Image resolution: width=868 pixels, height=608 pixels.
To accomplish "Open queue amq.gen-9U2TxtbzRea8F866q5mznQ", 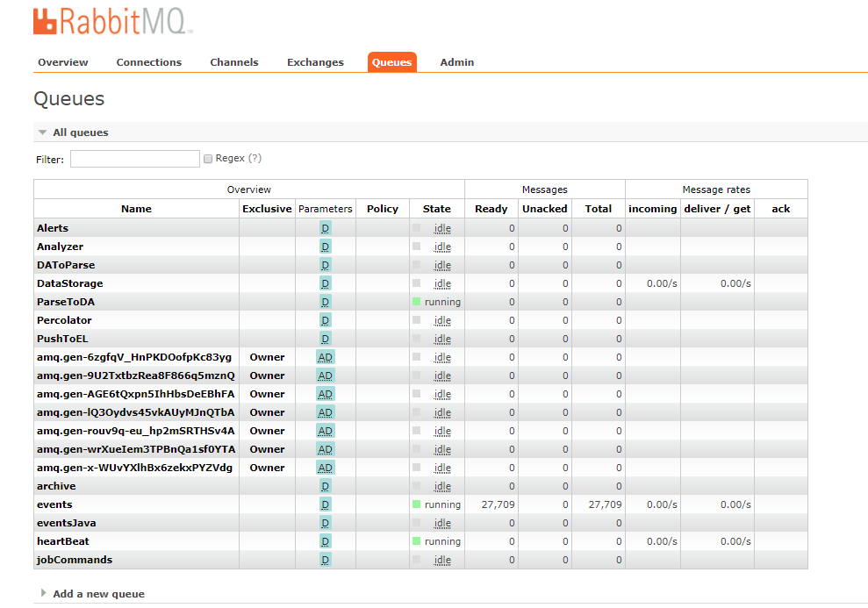I will coord(136,376).
